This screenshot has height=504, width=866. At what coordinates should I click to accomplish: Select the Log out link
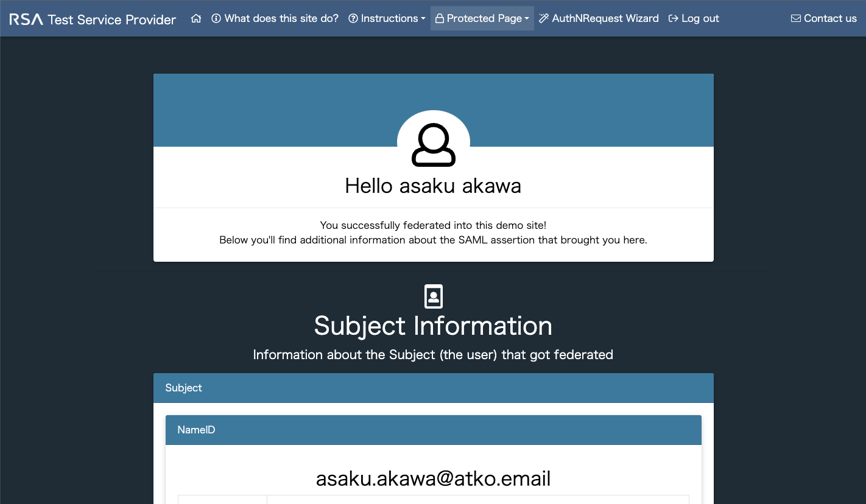[700, 18]
